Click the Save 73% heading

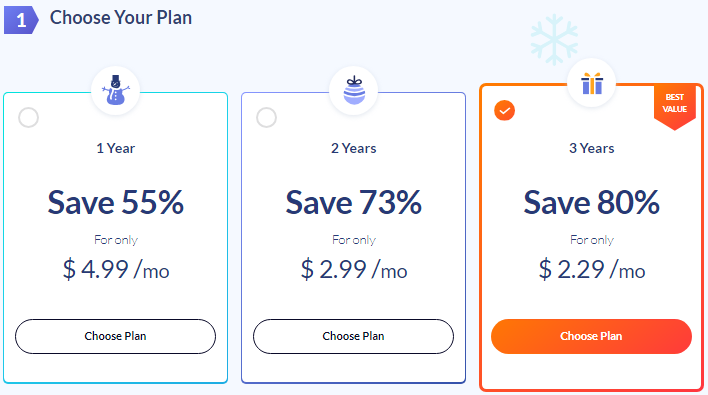pos(354,202)
